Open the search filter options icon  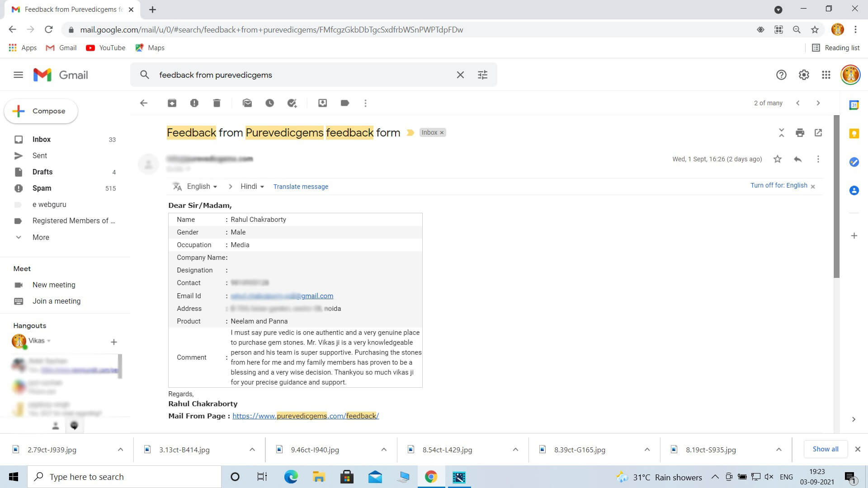coord(483,75)
